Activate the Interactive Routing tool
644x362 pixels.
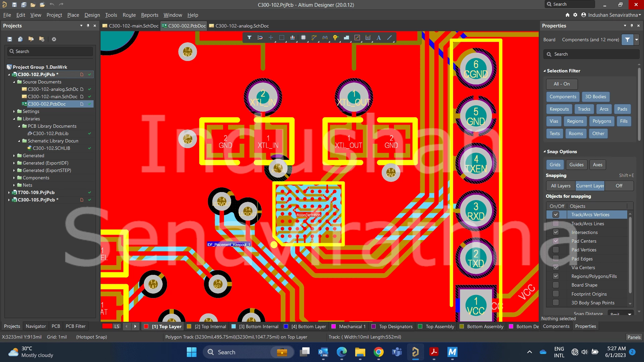pos(314,38)
